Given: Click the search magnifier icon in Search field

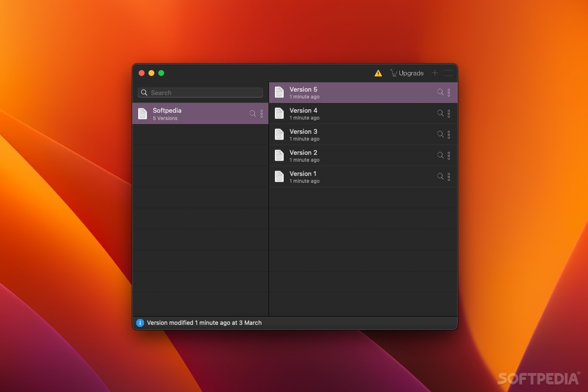Looking at the screenshot, I should [144, 93].
